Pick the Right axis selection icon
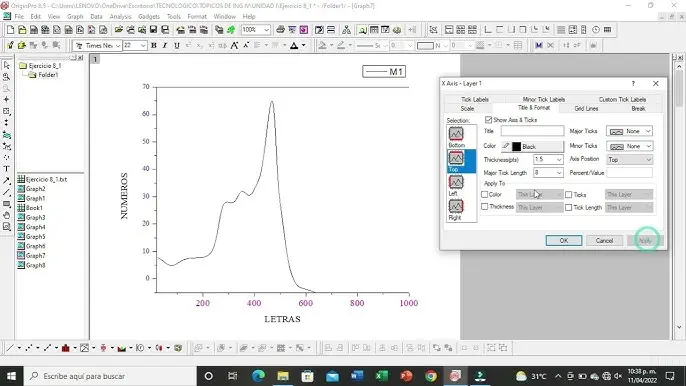The width and height of the screenshot is (686, 386). (456, 206)
